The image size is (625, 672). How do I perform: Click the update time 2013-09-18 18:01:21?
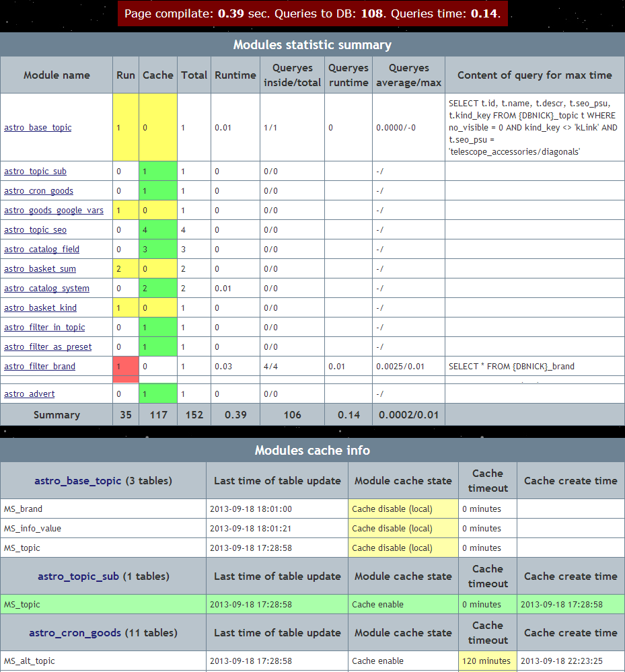point(251,529)
